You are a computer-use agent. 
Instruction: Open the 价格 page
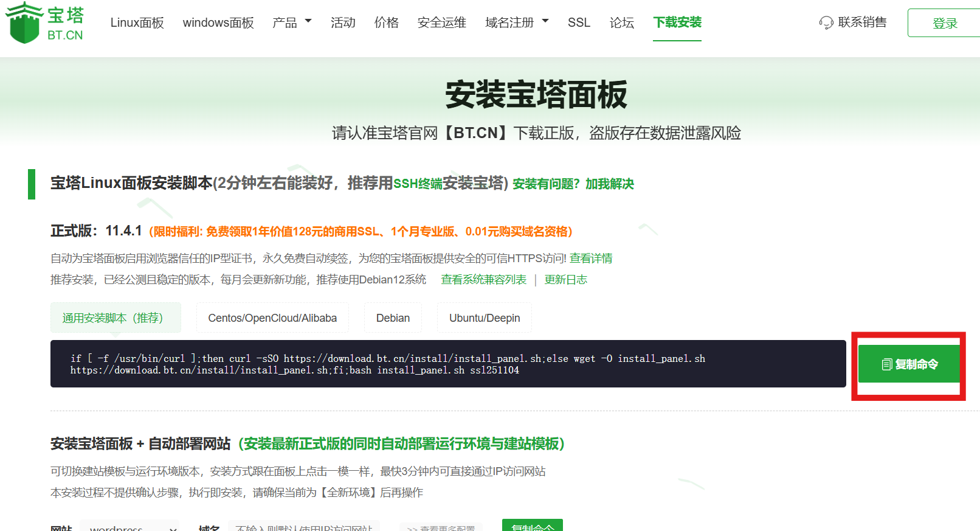387,23
